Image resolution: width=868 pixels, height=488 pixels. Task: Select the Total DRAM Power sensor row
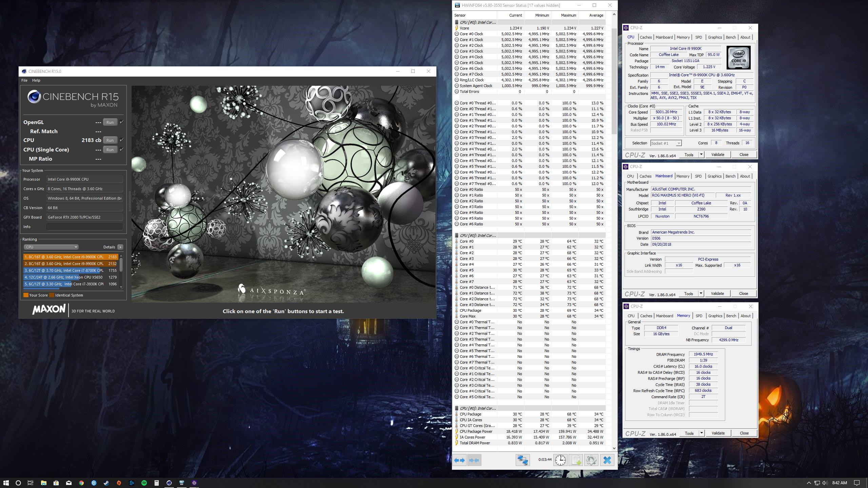pyautogui.click(x=529, y=443)
